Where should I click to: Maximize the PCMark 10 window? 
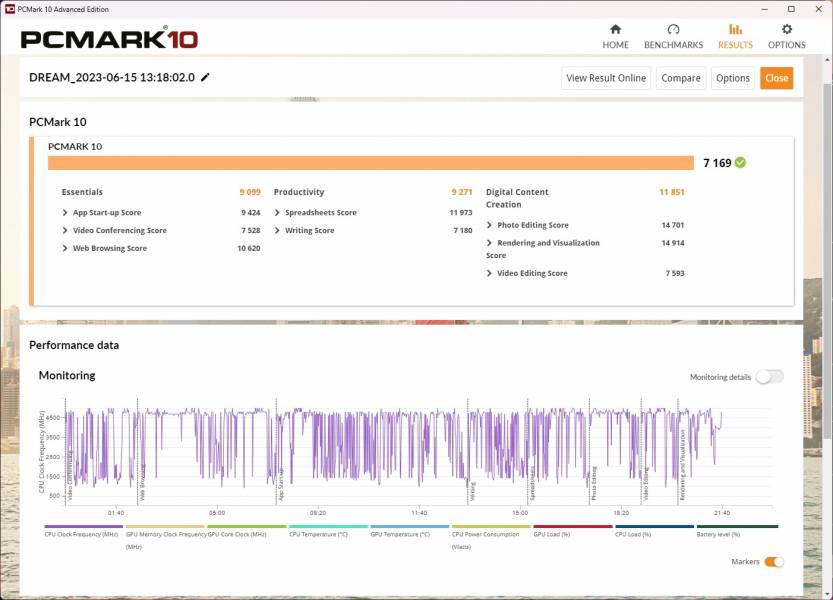[791, 9]
